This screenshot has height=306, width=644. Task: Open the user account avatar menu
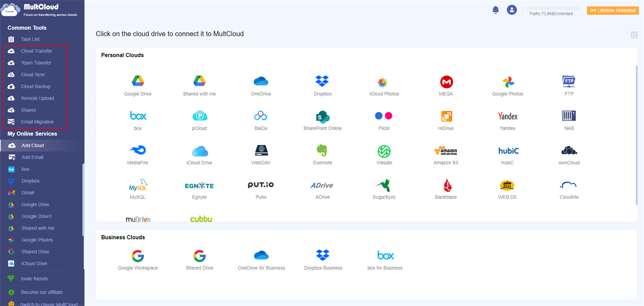(512, 10)
